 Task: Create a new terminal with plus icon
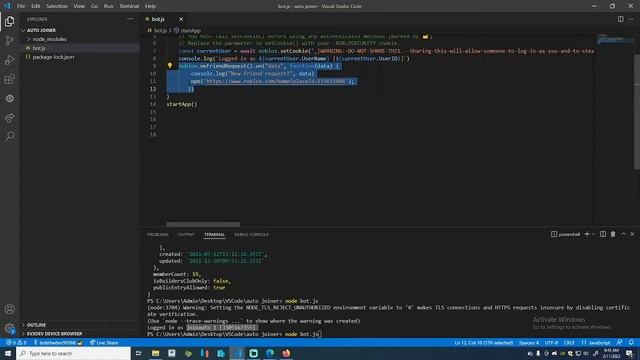point(587,234)
